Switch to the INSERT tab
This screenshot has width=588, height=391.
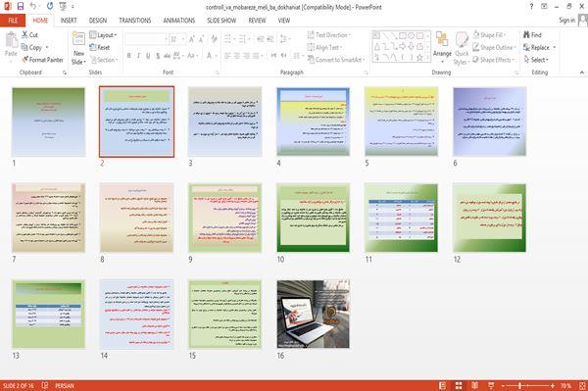pos(69,21)
